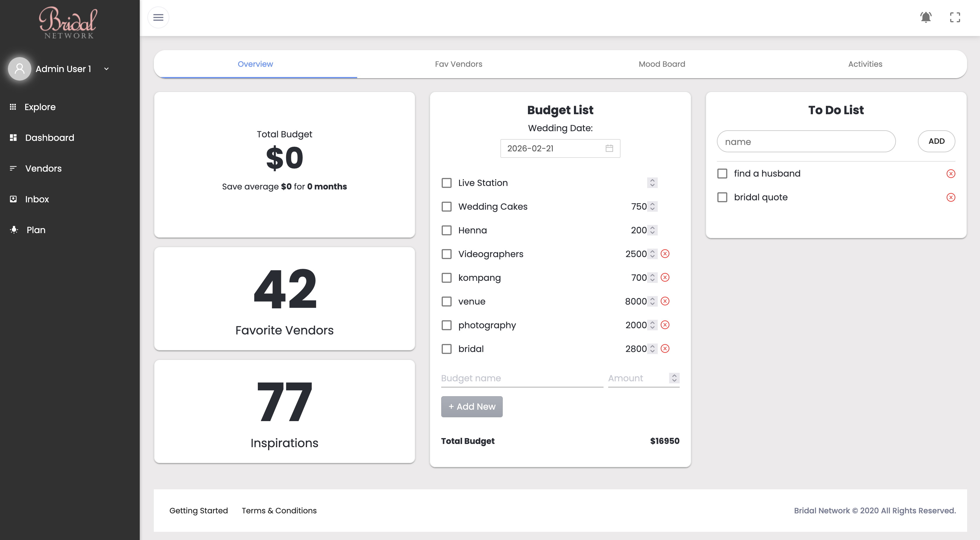Tick the photography budget checkbox

coord(446,325)
